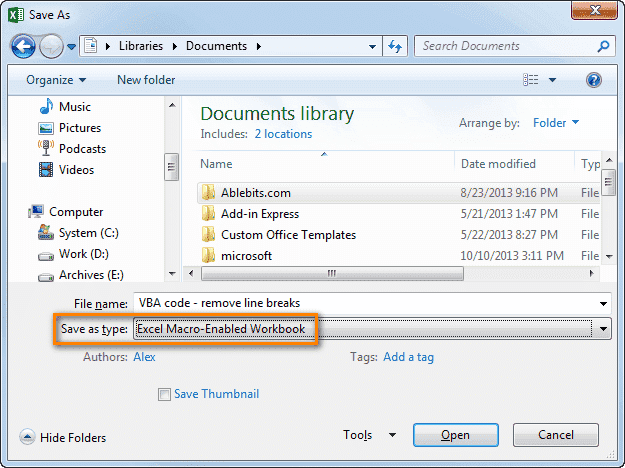Click the Open button

point(456,435)
